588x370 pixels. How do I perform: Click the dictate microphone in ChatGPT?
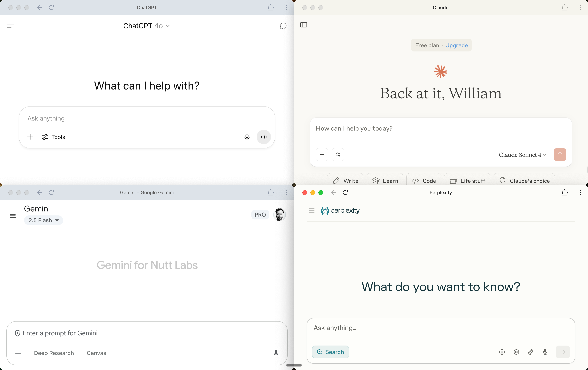[x=247, y=137]
